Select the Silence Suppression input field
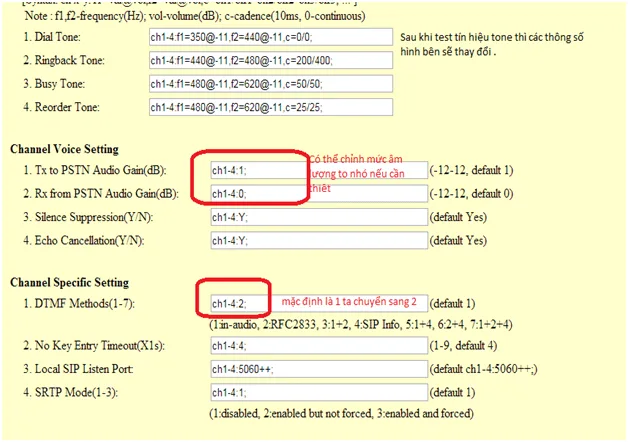 319,217
